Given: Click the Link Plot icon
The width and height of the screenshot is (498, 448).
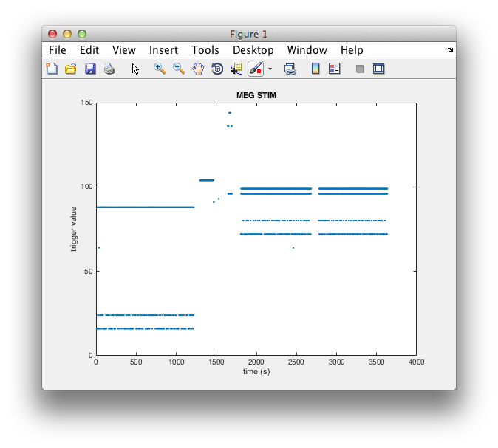Looking at the screenshot, I should coord(290,69).
